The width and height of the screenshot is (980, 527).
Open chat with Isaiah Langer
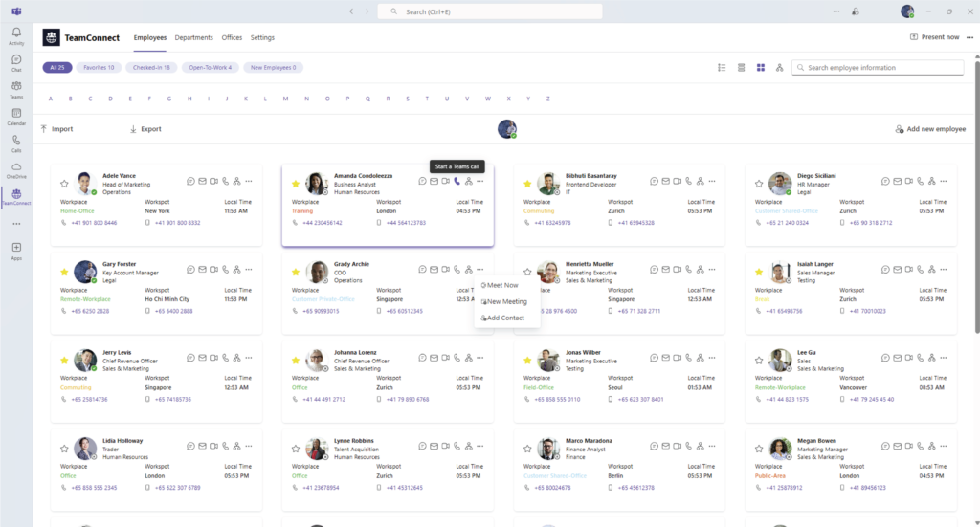(885, 270)
